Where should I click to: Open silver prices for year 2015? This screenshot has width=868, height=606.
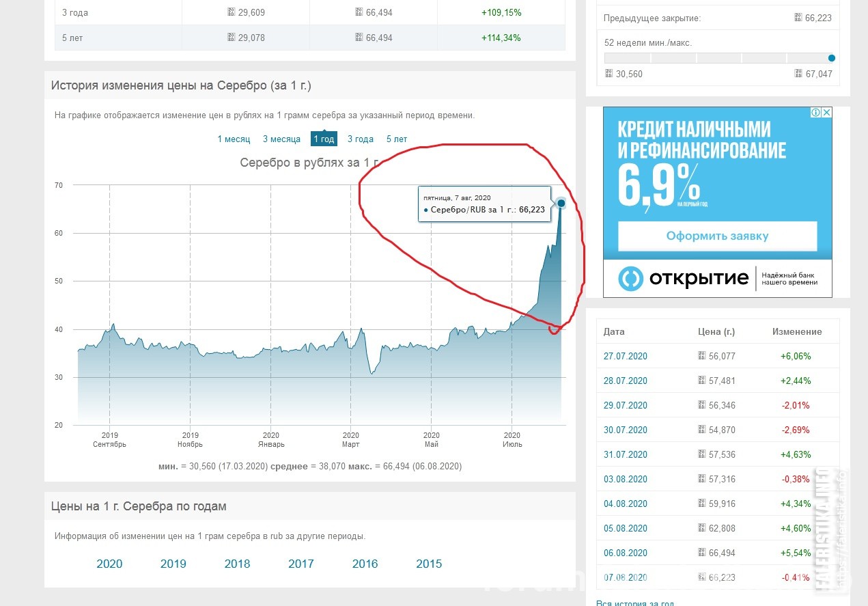[x=429, y=564]
